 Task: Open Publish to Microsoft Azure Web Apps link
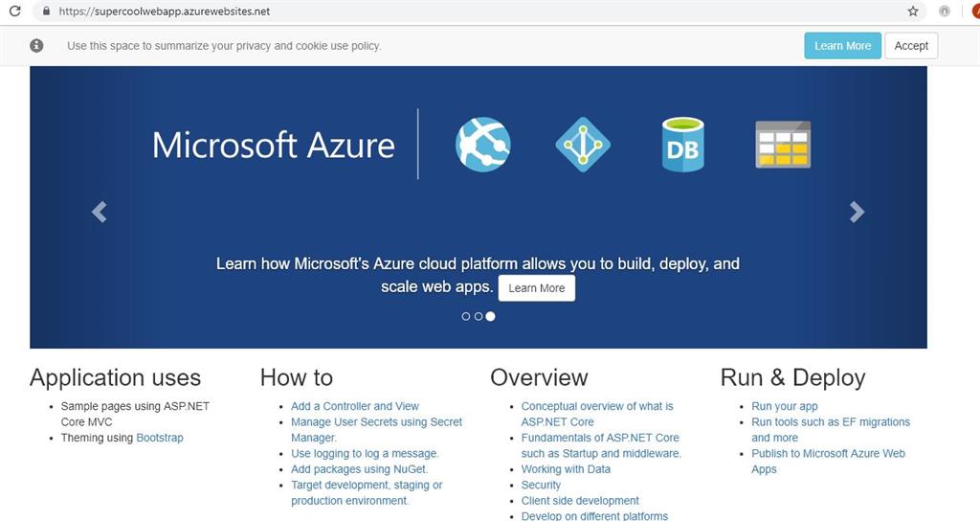(x=828, y=461)
